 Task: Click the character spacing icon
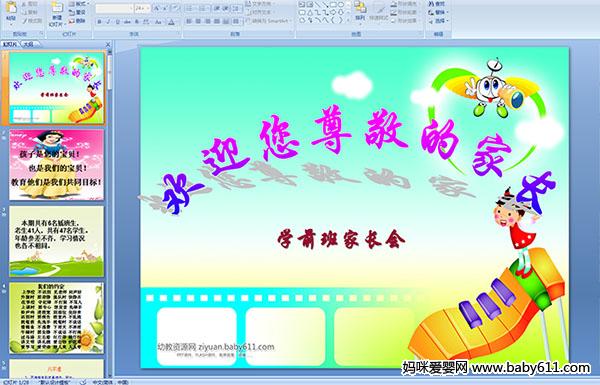(x=146, y=22)
